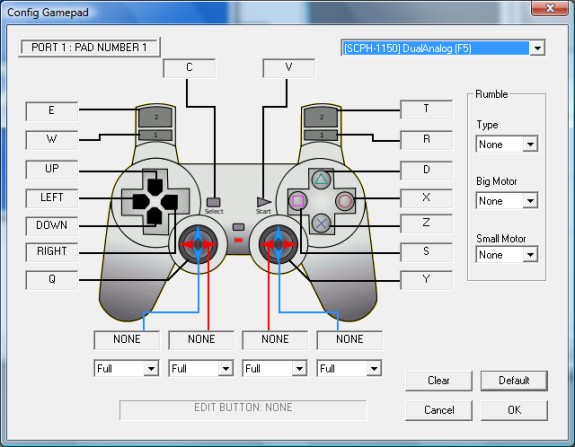This screenshot has width=575, height=447.
Task: Click the Default button
Action: coord(514,381)
